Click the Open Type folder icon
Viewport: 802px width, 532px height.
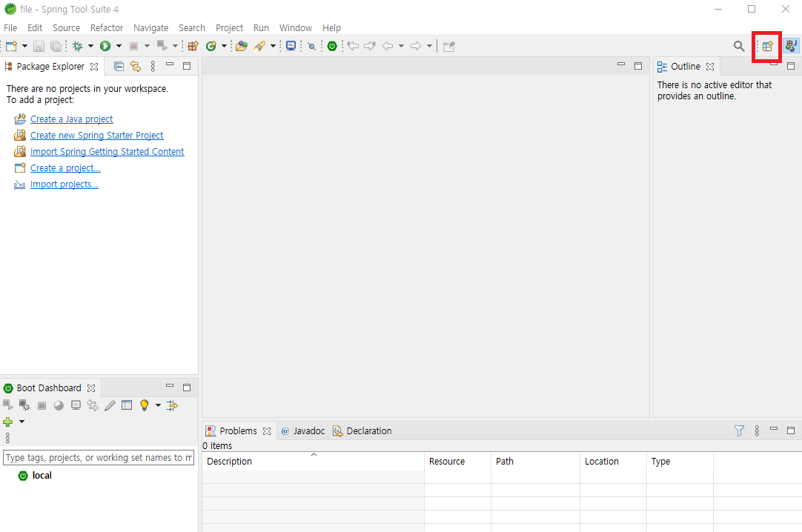[x=242, y=46]
